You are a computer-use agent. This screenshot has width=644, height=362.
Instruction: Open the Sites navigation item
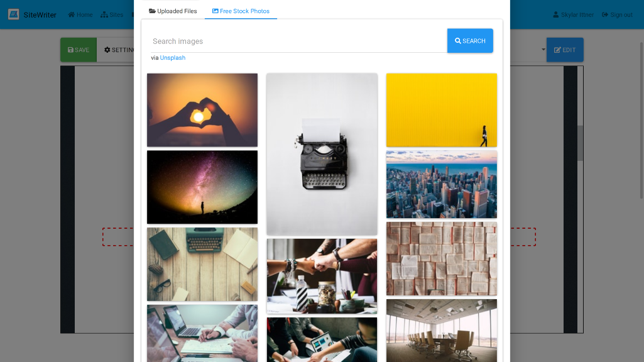pos(112,15)
